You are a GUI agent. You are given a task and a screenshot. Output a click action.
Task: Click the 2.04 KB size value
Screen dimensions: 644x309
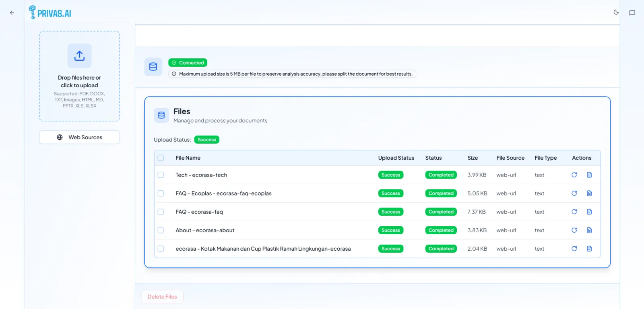click(477, 249)
